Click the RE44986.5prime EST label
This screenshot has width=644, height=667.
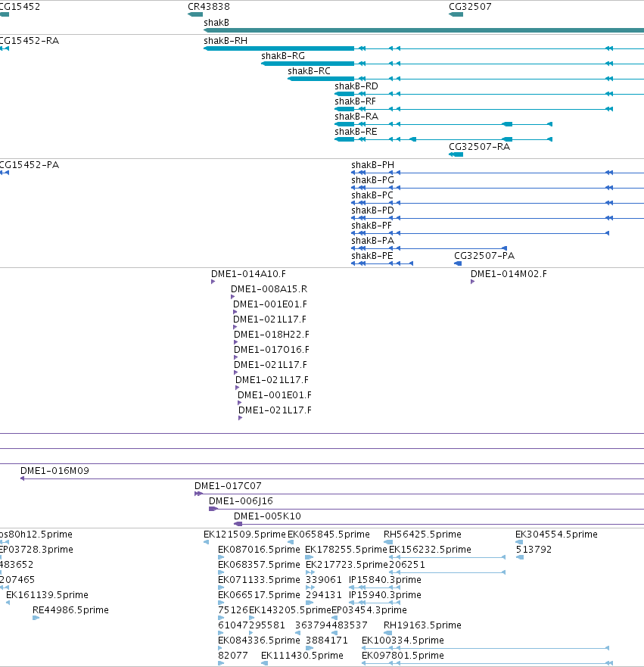pyautogui.click(x=70, y=610)
